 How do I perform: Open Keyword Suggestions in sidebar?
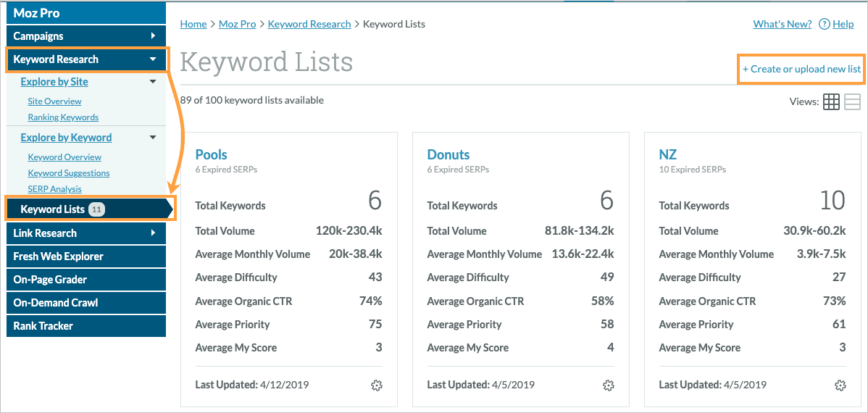(69, 173)
